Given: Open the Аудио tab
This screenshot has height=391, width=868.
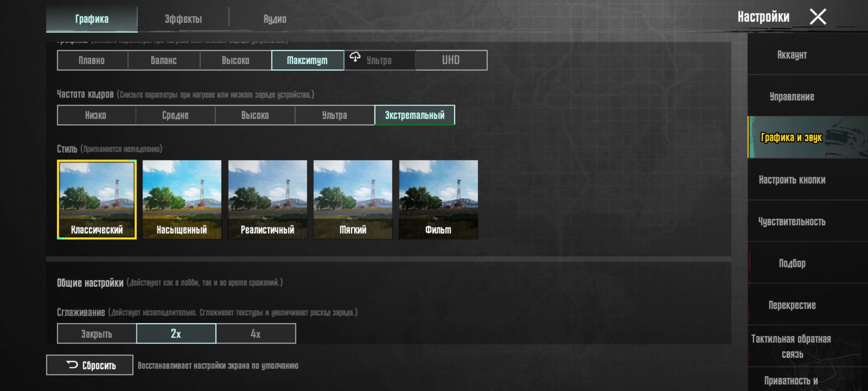Looking at the screenshot, I should (x=275, y=19).
